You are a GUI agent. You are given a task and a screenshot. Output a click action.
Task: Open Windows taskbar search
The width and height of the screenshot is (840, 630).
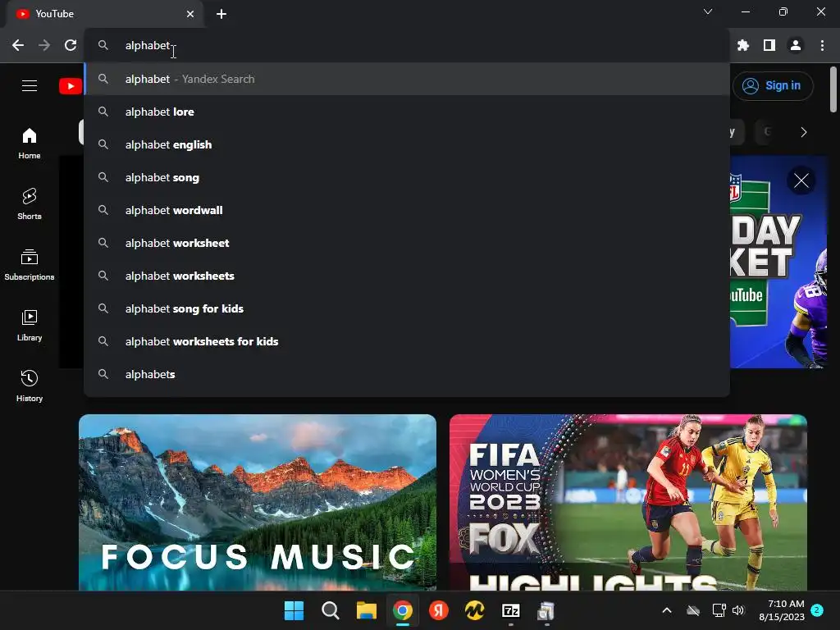[x=330, y=610]
